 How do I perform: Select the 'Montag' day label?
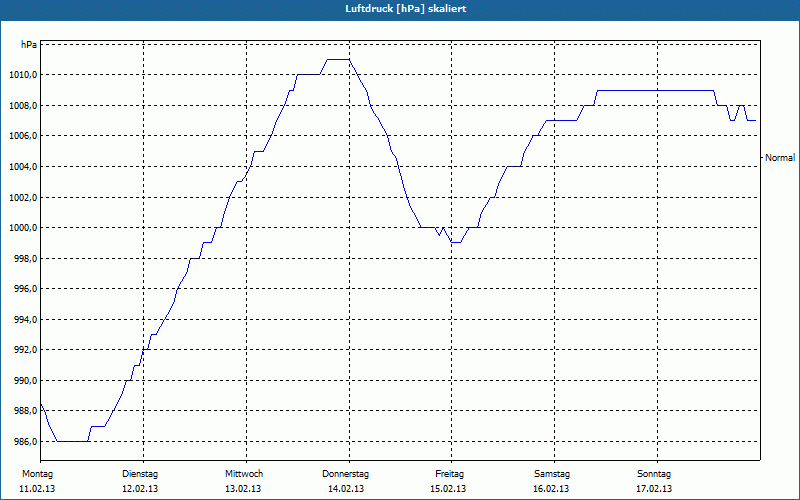pyautogui.click(x=38, y=474)
